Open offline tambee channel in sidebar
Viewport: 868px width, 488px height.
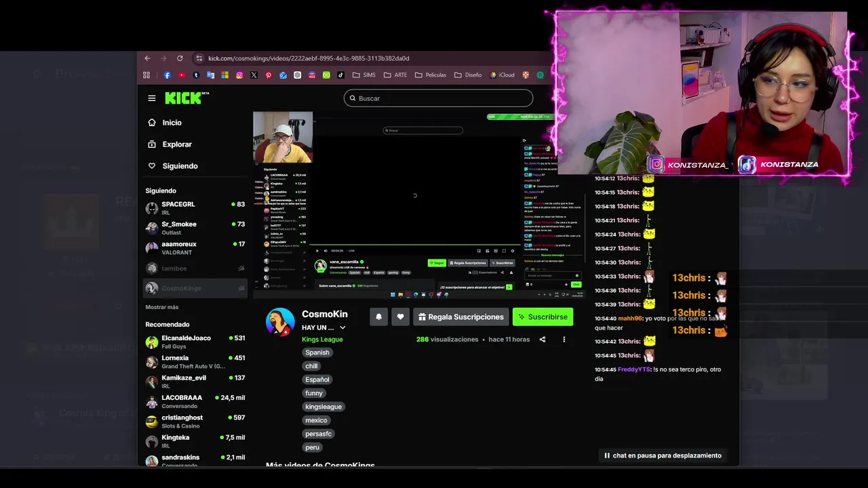pos(195,268)
